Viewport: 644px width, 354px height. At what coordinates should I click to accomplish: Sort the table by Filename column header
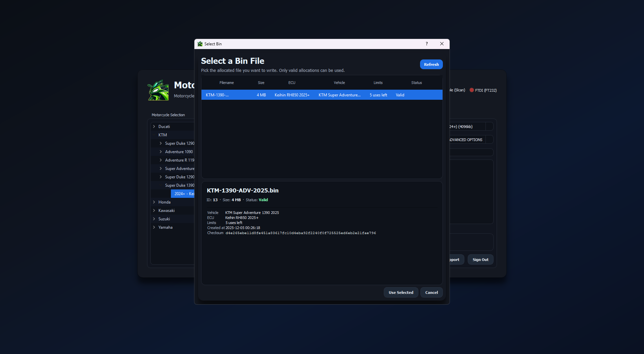click(227, 83)
